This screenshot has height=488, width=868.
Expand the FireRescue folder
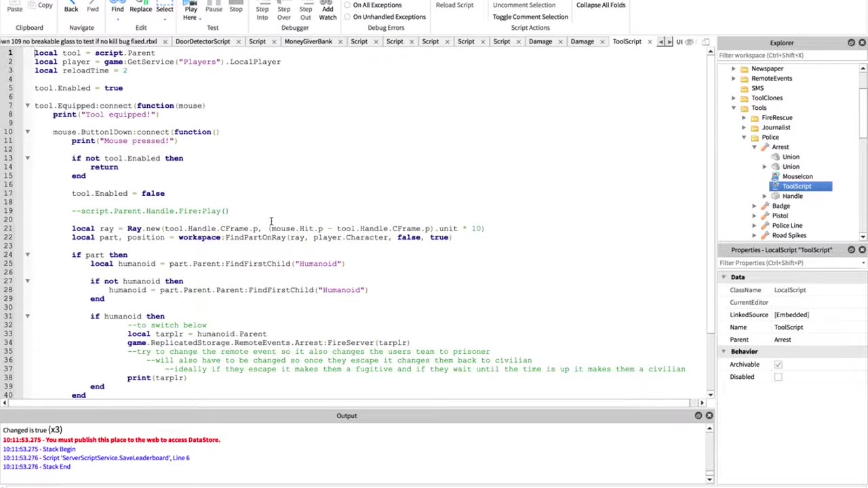pyautogui.click(x=744, y=118)
